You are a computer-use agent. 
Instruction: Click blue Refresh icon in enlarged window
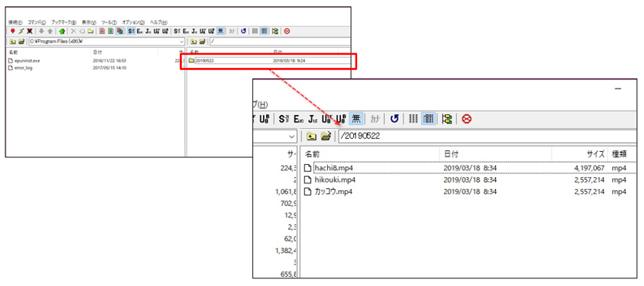point(394,119)
